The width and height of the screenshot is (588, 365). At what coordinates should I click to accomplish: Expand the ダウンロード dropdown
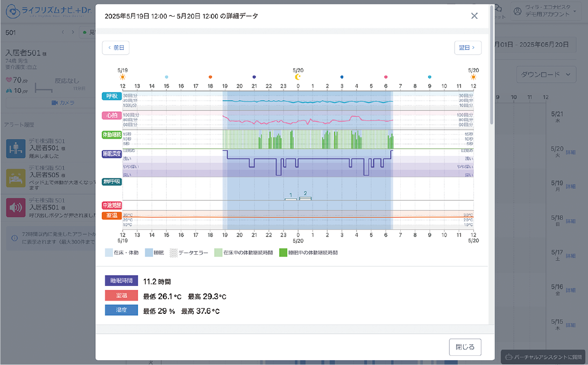coord(546,75)
